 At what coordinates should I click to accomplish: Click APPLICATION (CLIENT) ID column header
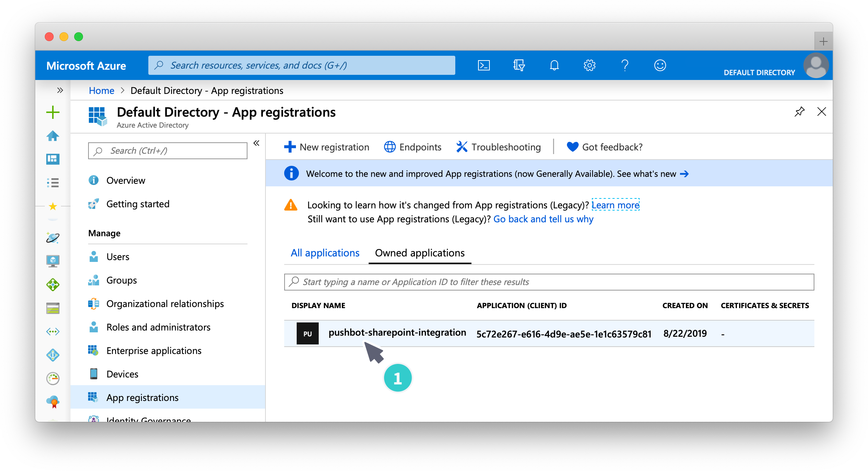(521, 306)
